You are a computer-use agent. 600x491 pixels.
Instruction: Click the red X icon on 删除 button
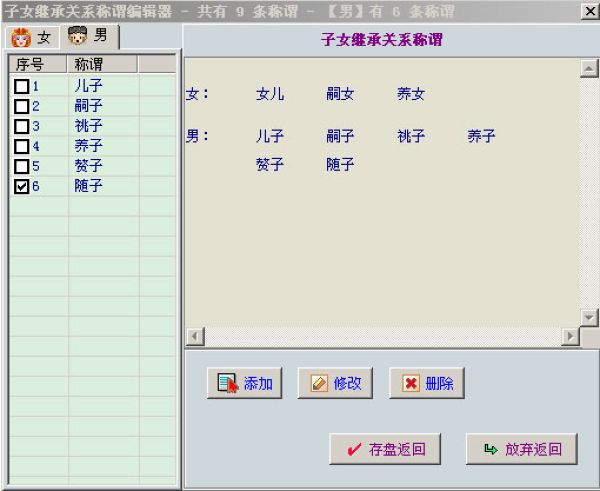pyautogui.click(x=411, y=383)
